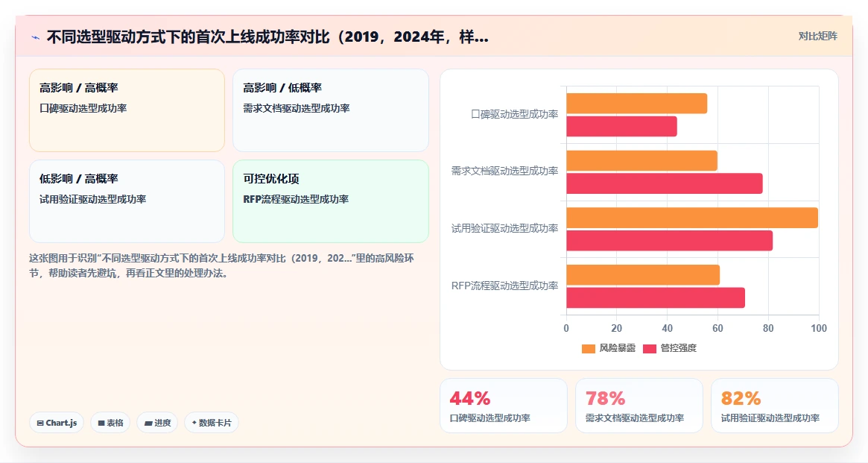This screenshot has width=868, height=463.
Task: Click the chart title heading text
Action: [x=267, y=37]
